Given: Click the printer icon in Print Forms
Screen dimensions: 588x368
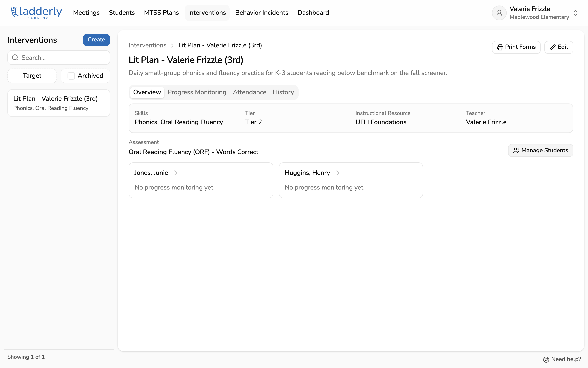Looking at the screenshot, I should (500, 47).
